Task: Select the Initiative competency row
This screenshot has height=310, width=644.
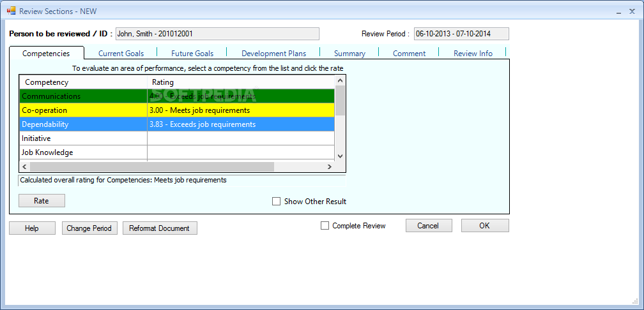Action: pyautogui.click(x=177, y=138)
